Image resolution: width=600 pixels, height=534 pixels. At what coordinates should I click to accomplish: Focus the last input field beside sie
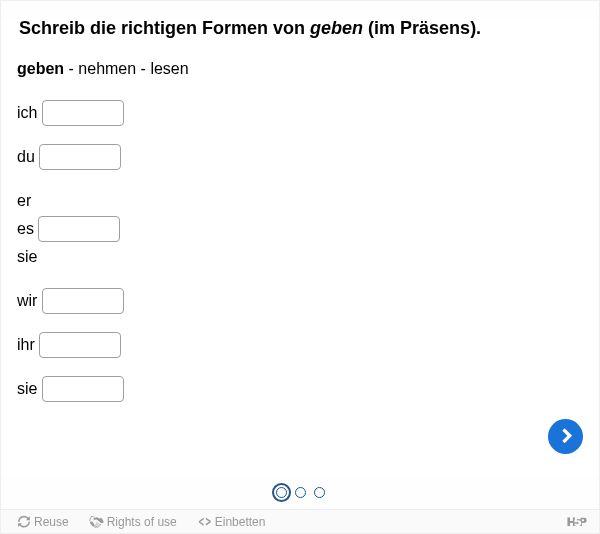(83, 389)
